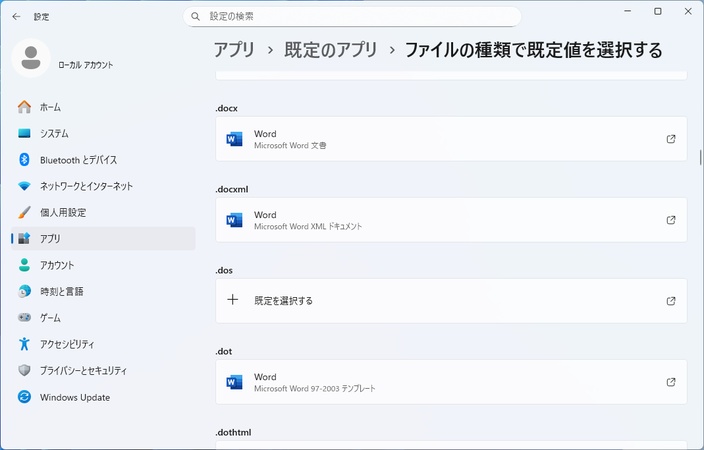Change default app for .dot

pos(451,382)
